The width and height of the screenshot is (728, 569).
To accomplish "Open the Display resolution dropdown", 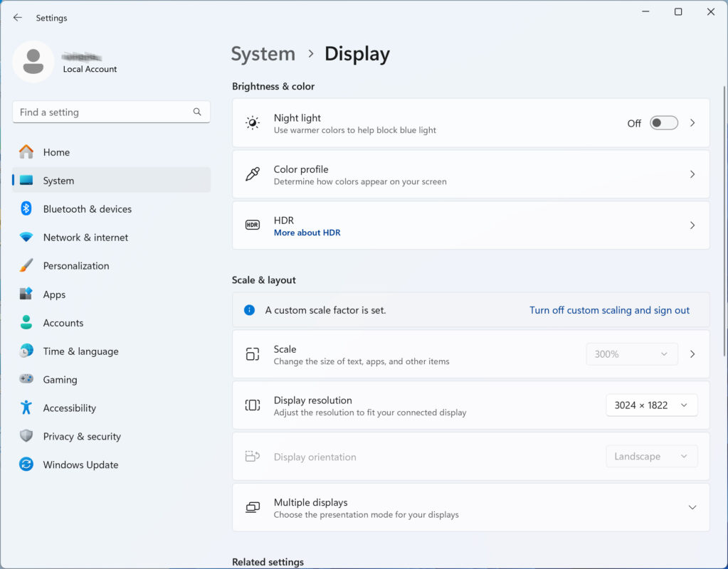I will coord(651,405).
